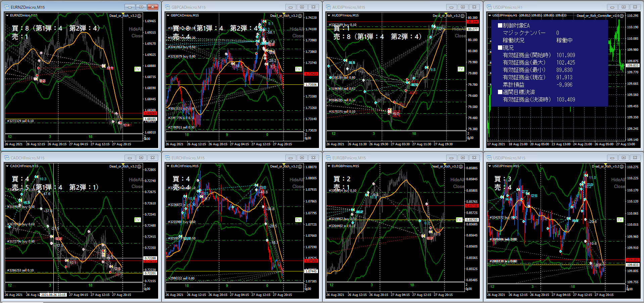Select order label '#3272329 sell 0.10' in EURNZD
The image size is (644, 303).
[20, 121]
